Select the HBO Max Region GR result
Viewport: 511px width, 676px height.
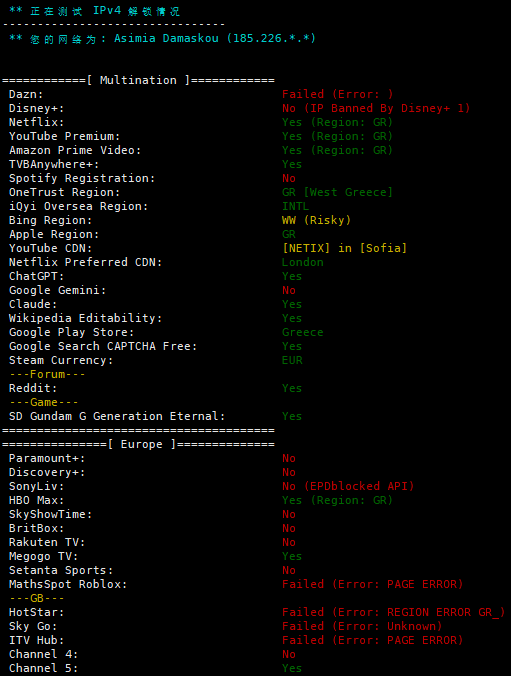click(x=337, y=501)
